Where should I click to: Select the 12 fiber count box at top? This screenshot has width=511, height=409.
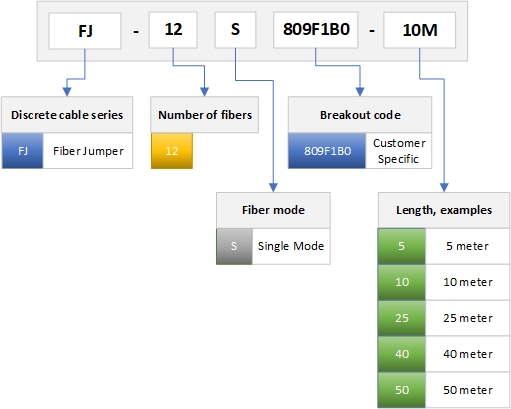coord(173,30)
